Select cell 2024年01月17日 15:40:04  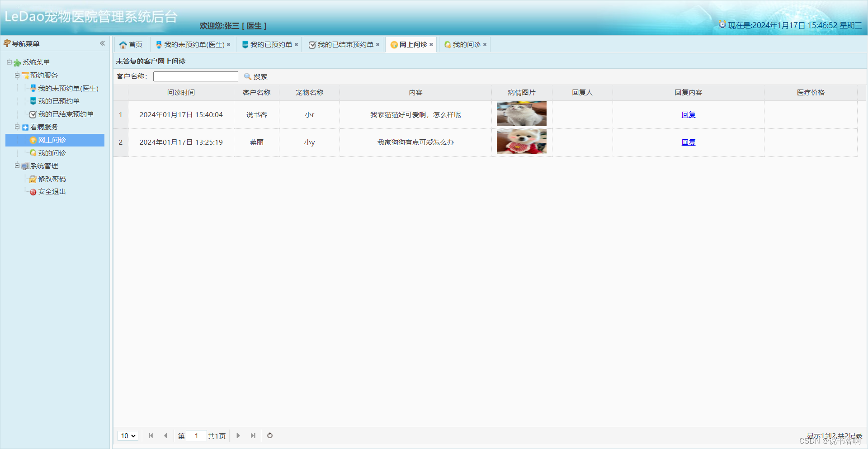pos(181,115)
